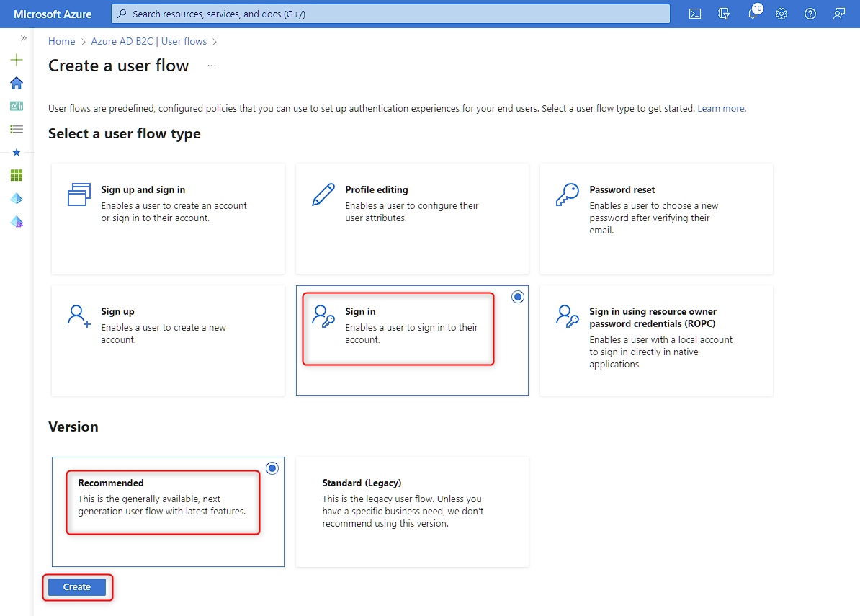Choose the Password reset flow type

656,219
